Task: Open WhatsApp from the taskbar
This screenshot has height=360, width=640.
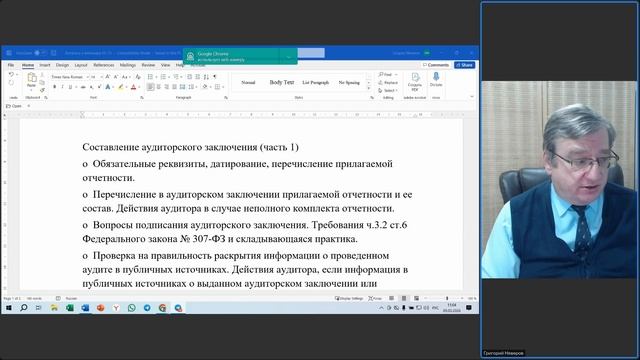Action: click(131, 308)
